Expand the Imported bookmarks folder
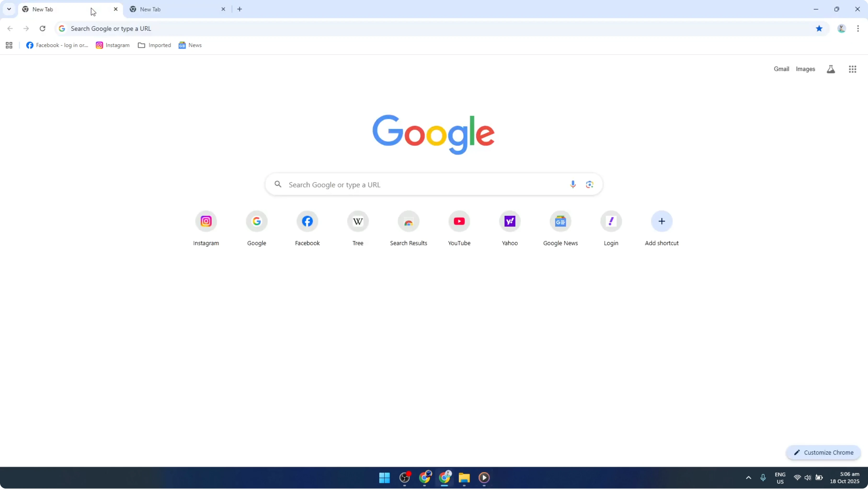868x489 pixels. point(154,45)
